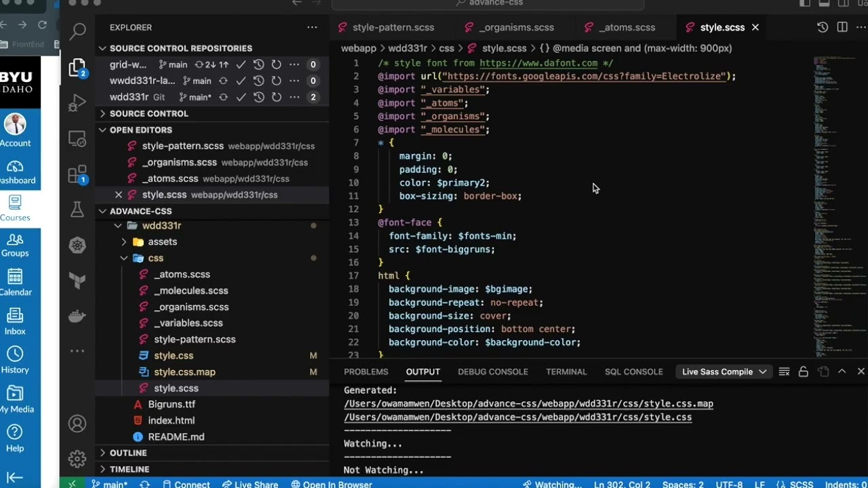Clear output list icon in panel
This screenshot has height=488, width=868.
[784, 371]
